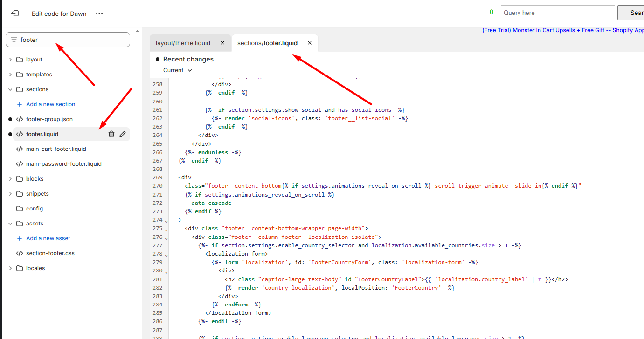The height and width of the screenshot is (339, 644).
Task: Click Add a new section link
Action: pyautogui.click(x=50, y=104)
